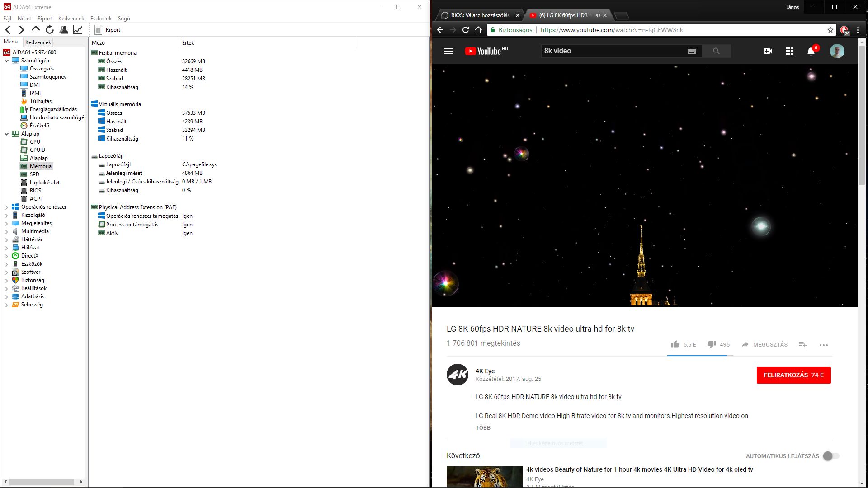This screenshot has height=488, width=868.
Task: Open the Fájl menu
Action: point(7,19)
